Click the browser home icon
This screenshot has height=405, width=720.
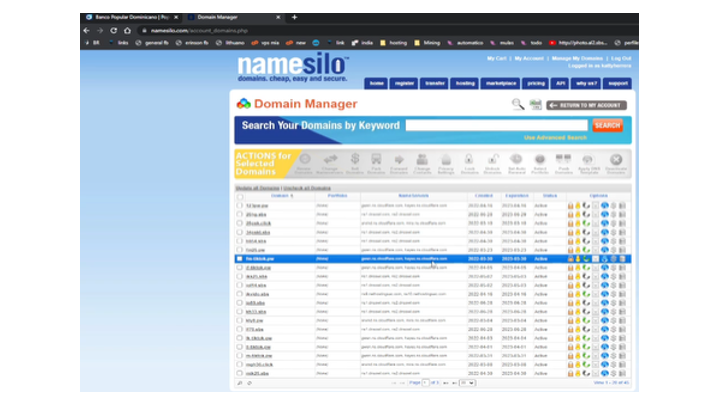point(127,30)
